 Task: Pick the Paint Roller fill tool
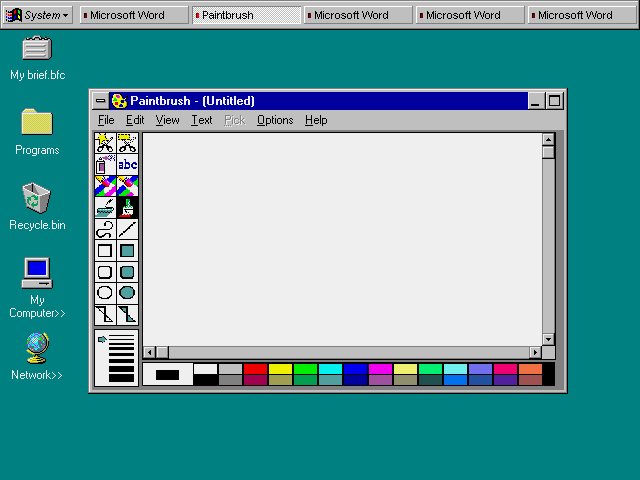[105, 207]
